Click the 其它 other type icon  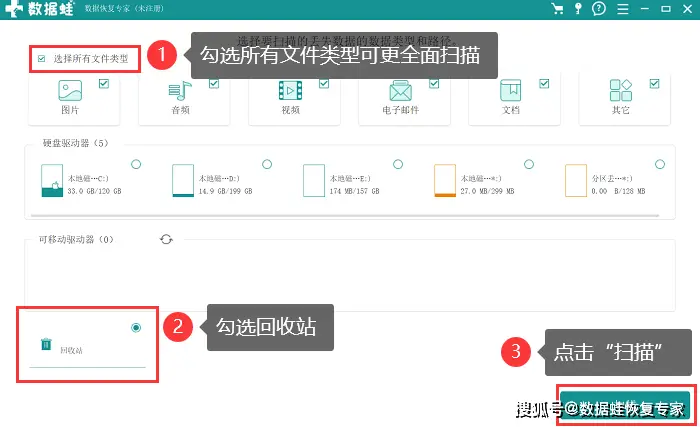coord(621,91)
